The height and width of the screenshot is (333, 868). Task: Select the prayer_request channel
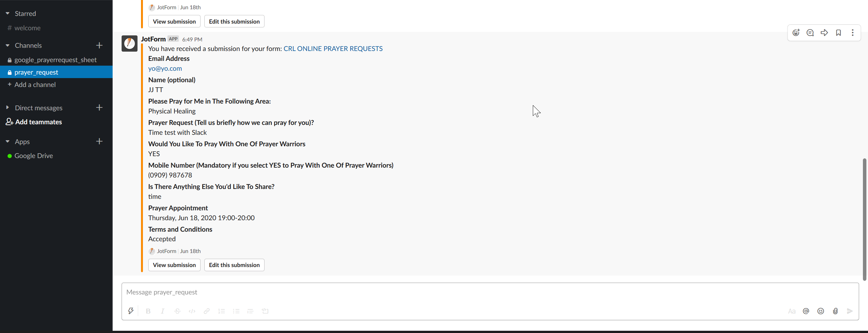click(56, 72)
